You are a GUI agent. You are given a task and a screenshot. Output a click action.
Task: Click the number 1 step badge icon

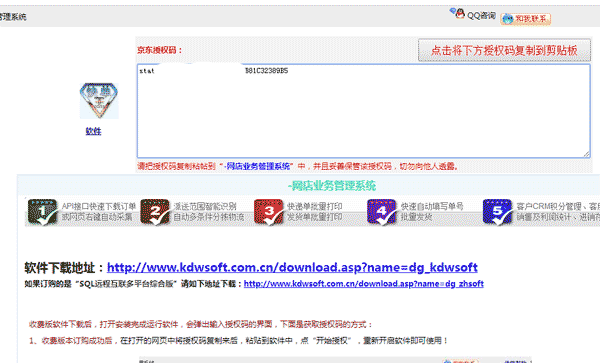click(42, 212)
